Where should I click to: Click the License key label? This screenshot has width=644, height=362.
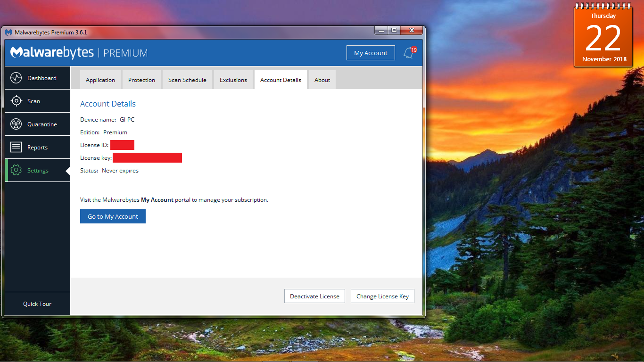(96, 158)
